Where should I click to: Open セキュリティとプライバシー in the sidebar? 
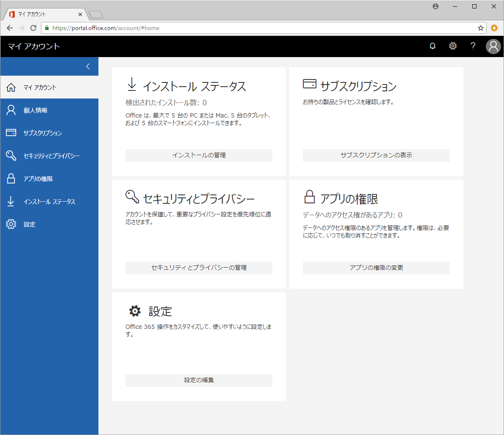[52, 156]
